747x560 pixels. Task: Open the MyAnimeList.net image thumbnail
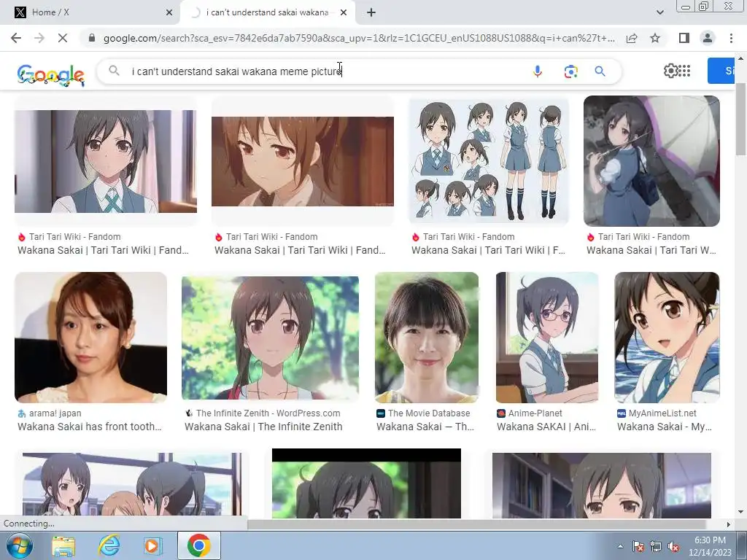[667, 337]
